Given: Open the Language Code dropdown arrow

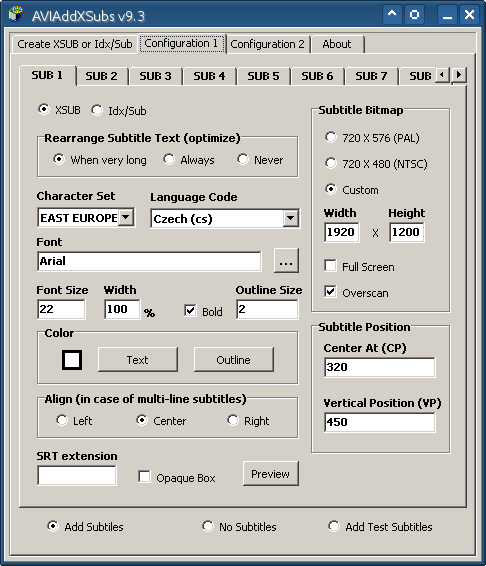Looking at the screenshot, I should [x=290, y=218].
